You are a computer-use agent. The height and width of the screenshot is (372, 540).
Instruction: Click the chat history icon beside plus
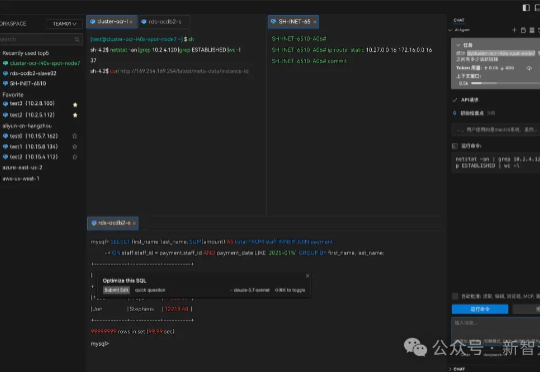[x=523, y=30]
